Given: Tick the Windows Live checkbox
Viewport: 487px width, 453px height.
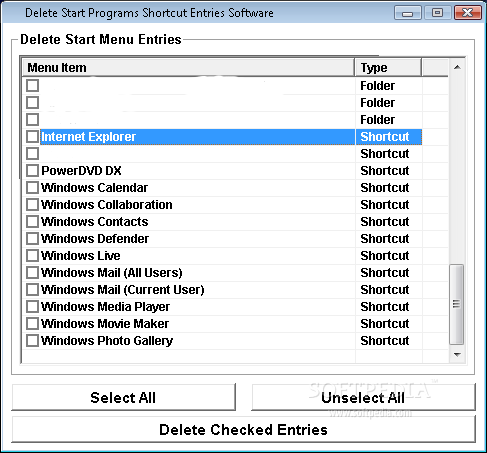Looking at the screenshot, I should point(32,255).
